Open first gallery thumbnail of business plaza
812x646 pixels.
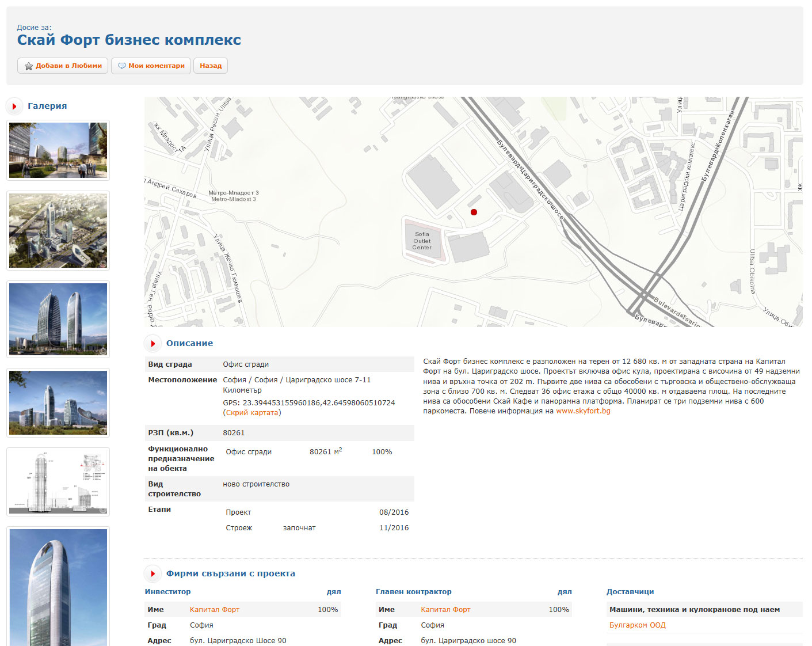pos(58,150)
